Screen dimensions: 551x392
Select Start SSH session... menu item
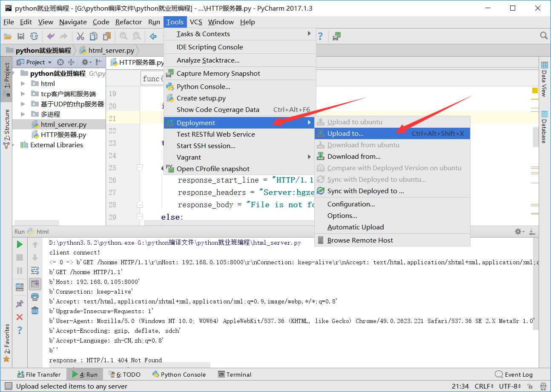click(239, 146)
